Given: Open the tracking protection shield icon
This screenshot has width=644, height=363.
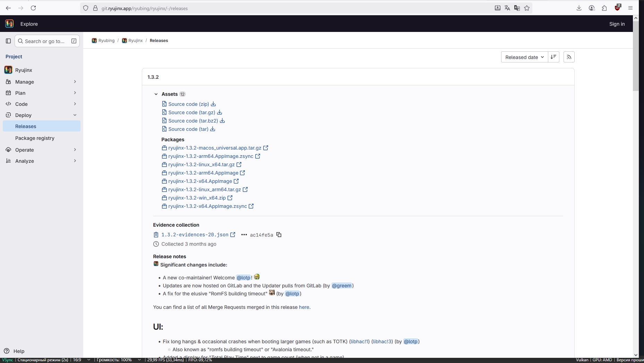Looking at the screenshot, I should click(x=86, y=8).
